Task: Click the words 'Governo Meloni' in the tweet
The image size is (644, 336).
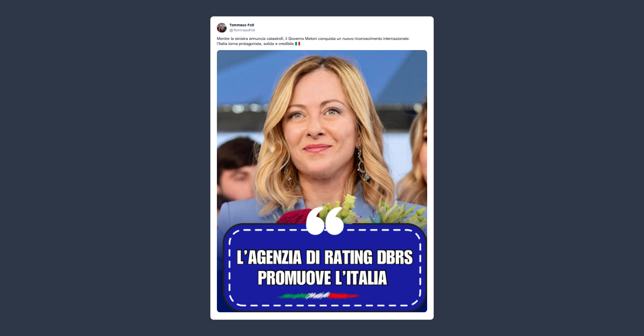Action: pyautogui.click(x=301, y=38)
